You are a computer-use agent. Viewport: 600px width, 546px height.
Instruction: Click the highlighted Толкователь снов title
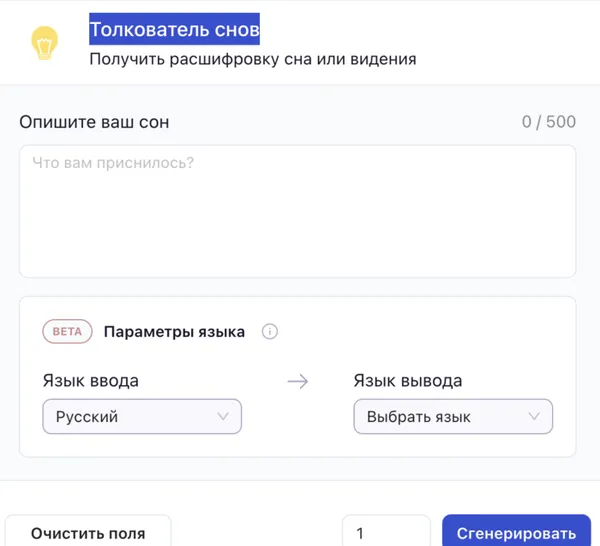tap(174, 29)
